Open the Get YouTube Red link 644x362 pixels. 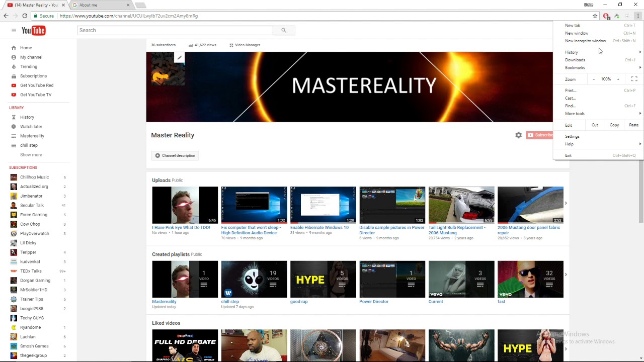coord(36,85)
